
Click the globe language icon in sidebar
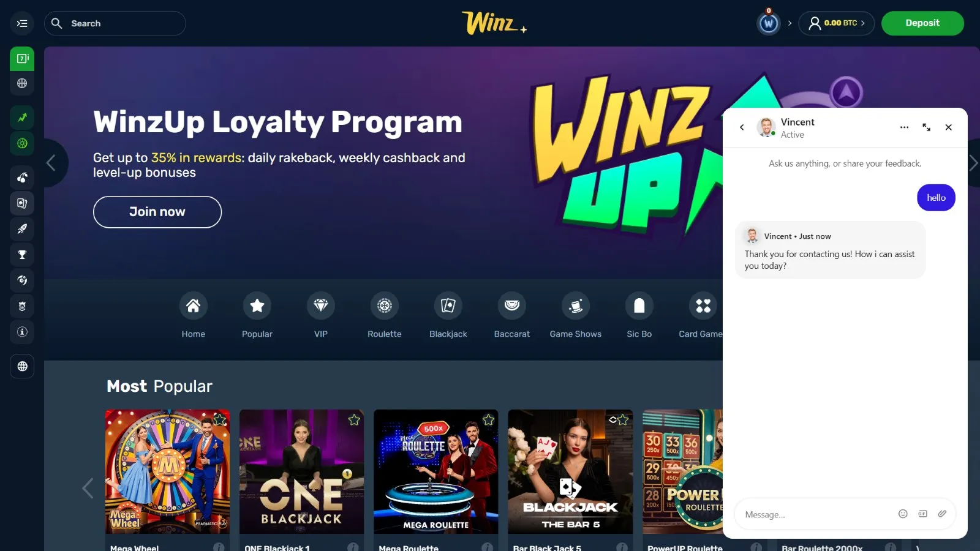22,367
